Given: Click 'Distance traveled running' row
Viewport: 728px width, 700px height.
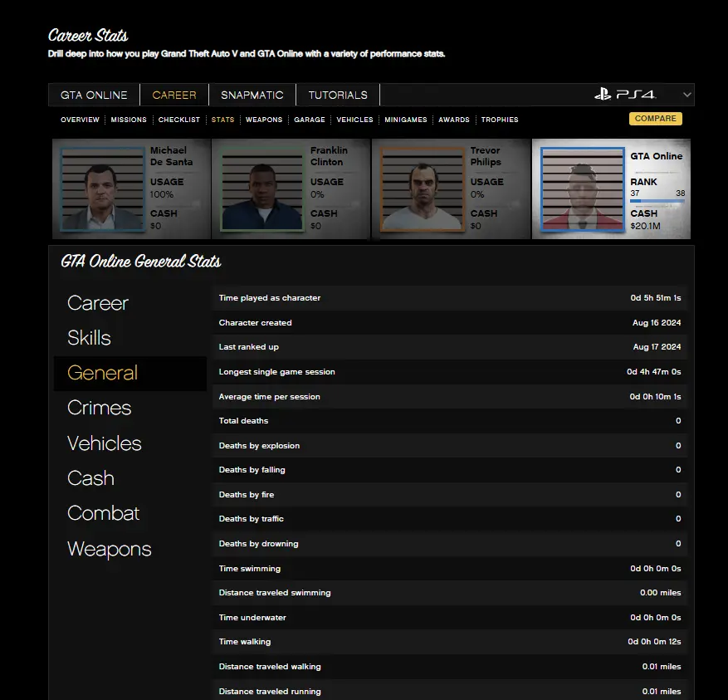Looking at the screenshot, I should [449, 691].
